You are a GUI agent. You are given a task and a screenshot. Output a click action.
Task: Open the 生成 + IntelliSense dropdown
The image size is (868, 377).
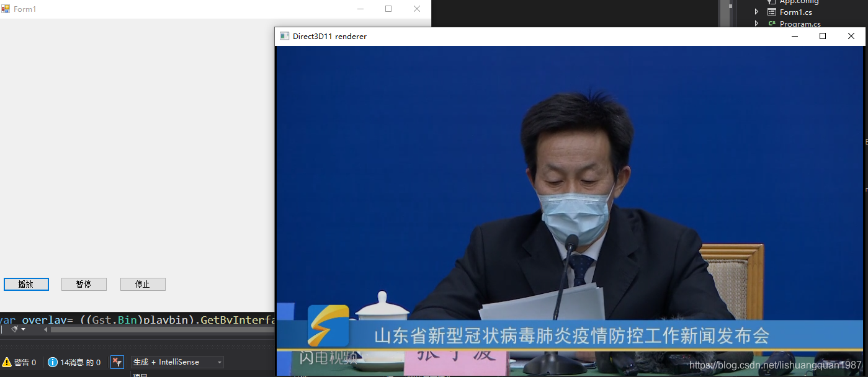pyautogui.click(x=177, y=362)
